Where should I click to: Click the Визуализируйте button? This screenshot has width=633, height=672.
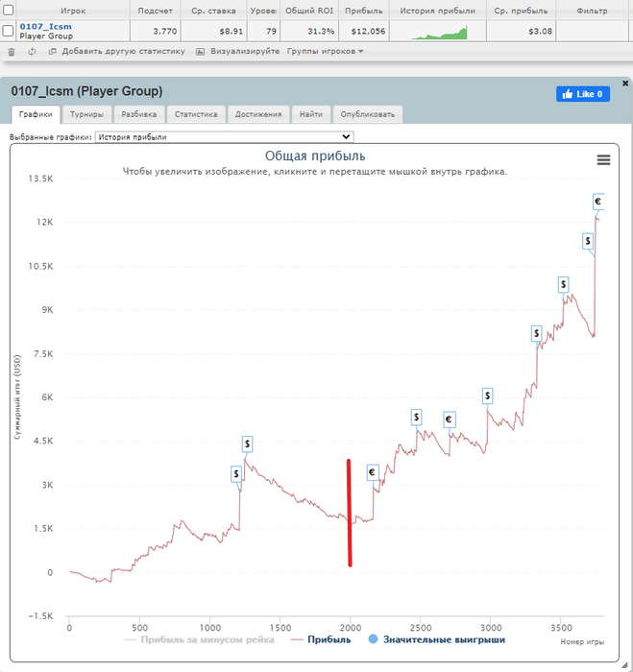coord(245,52)
